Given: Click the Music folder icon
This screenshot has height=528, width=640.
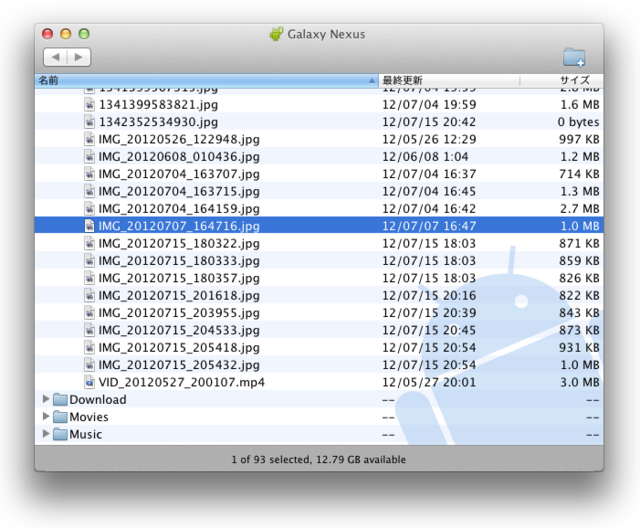Looking at the screenshot, I should tap(60, 434).
